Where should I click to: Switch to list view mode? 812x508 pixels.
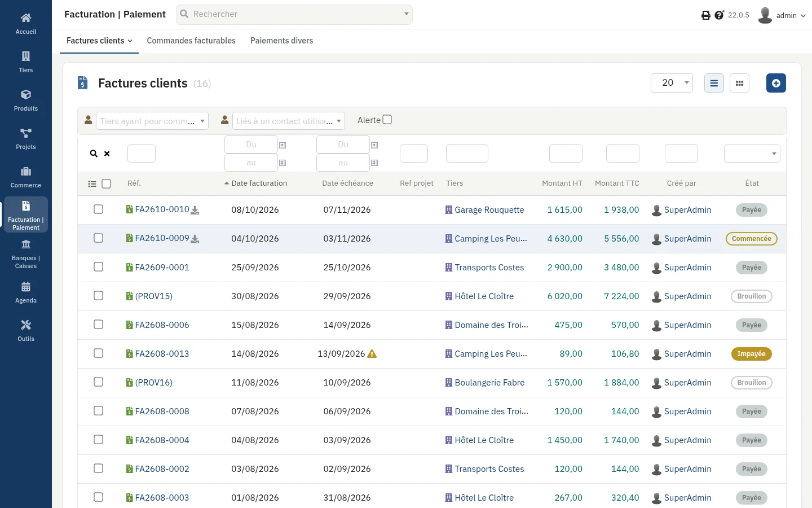click(714, 83)
